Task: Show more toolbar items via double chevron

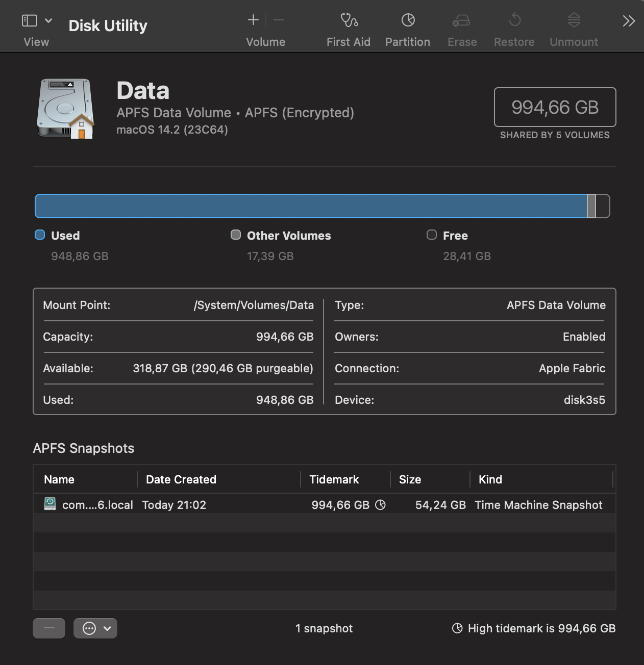Action: (x=629, y=21)
